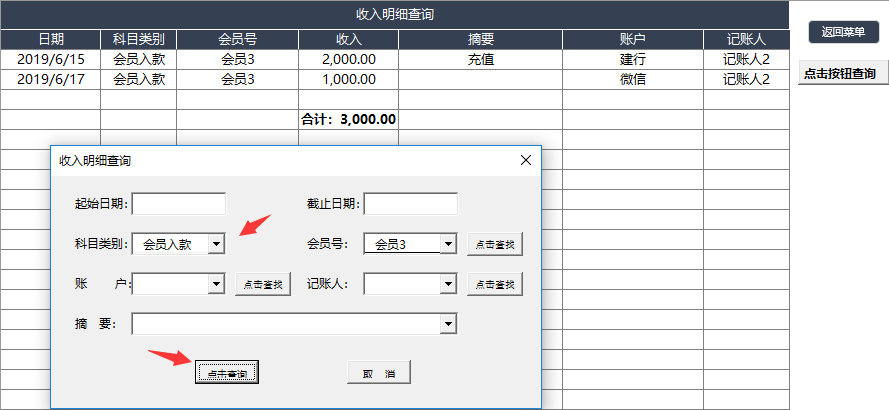Screen dimensions: 889x410
Task: Click the 合计: 3,000.00 total cell
Action: pos(349,120)
